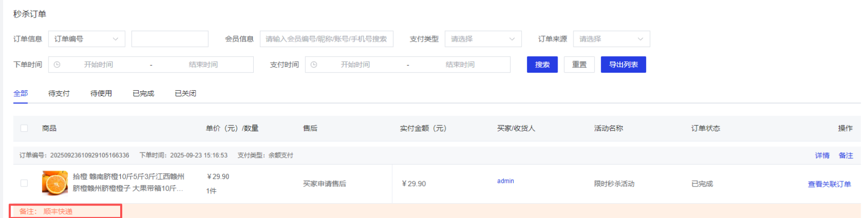
Task: Check the checkbox for the 赣南脐橙 order row
Action: (24, 183)
